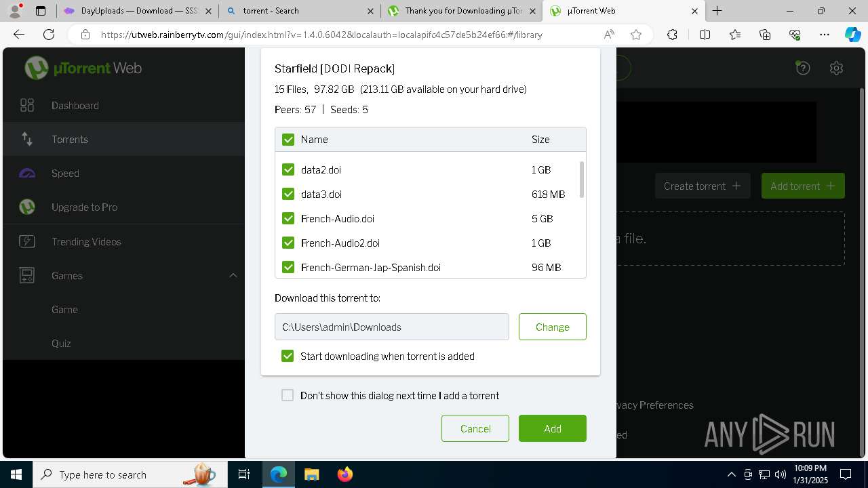Open the Windows Start menu
Image resolution: width=868 pixels, height=488 pixels.
(16, 474)
